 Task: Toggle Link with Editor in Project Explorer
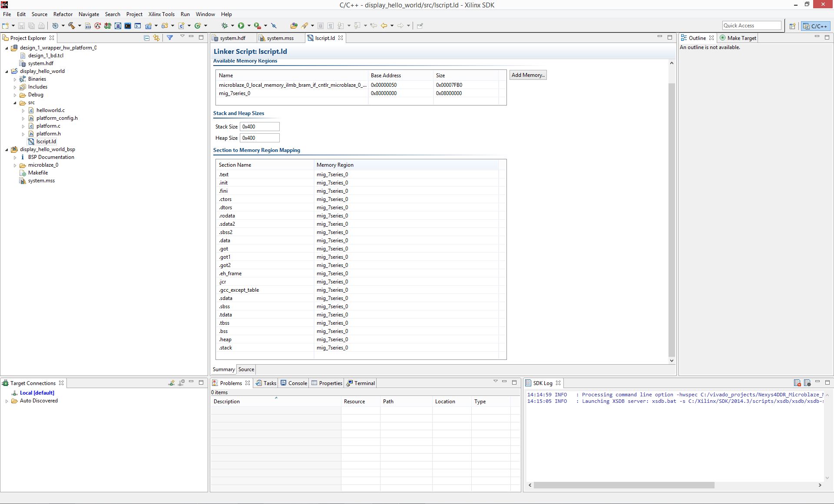156,38
